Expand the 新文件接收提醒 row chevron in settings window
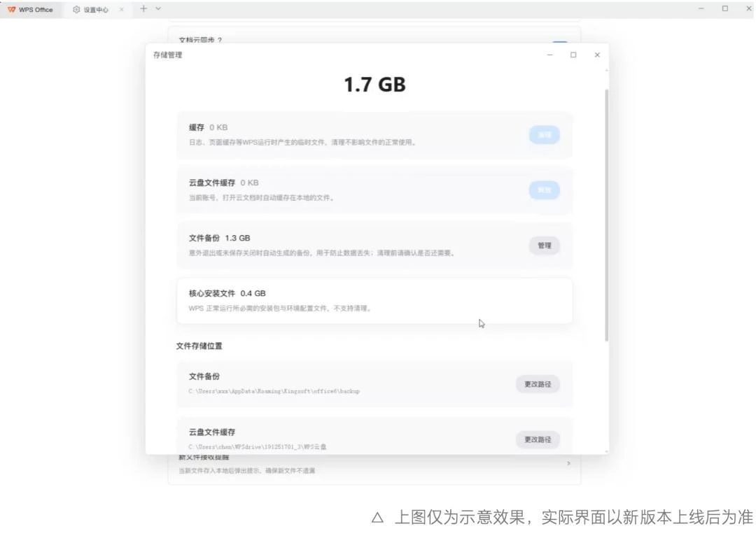 tap(569, 463)
